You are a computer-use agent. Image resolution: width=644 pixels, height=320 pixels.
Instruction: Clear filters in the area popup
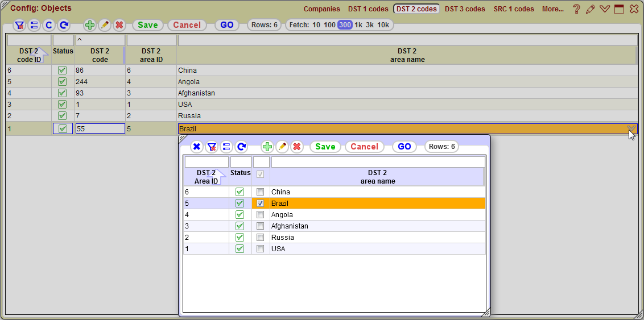(211, 147)
